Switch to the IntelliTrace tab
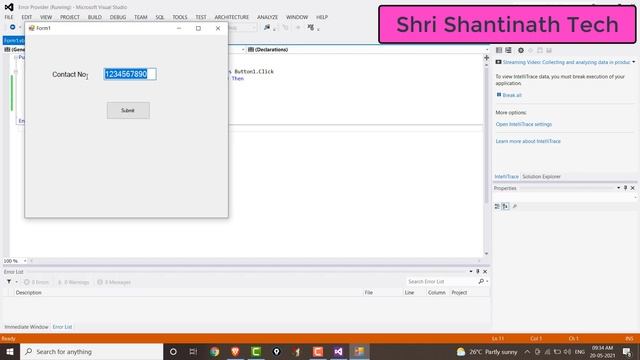The image size is (640, 360). click(507, 177)
